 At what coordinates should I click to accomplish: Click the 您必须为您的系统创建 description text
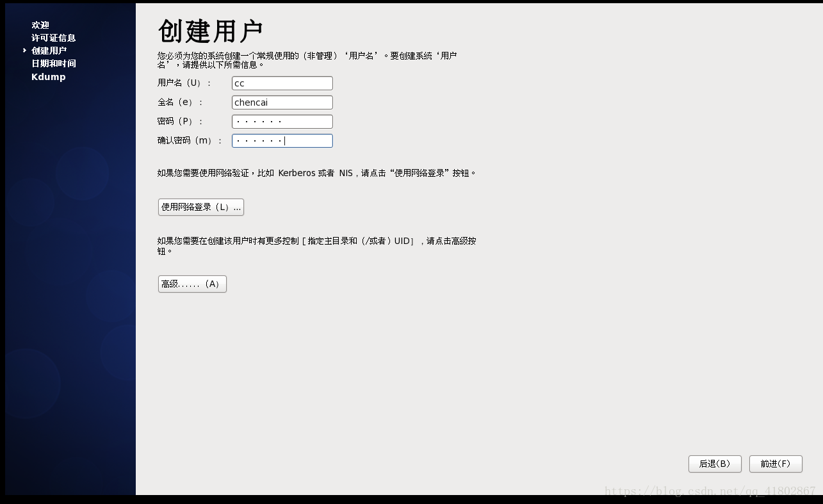tap(307, 60)
